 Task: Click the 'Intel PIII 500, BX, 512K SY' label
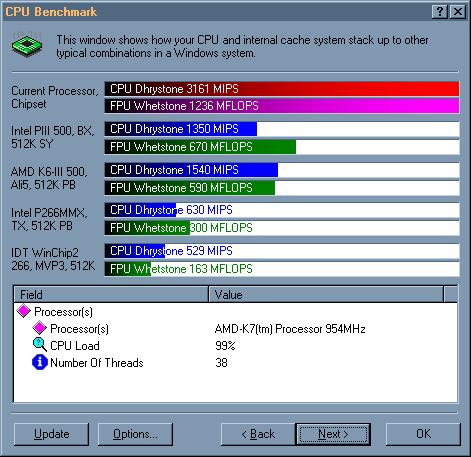[53, 137]
